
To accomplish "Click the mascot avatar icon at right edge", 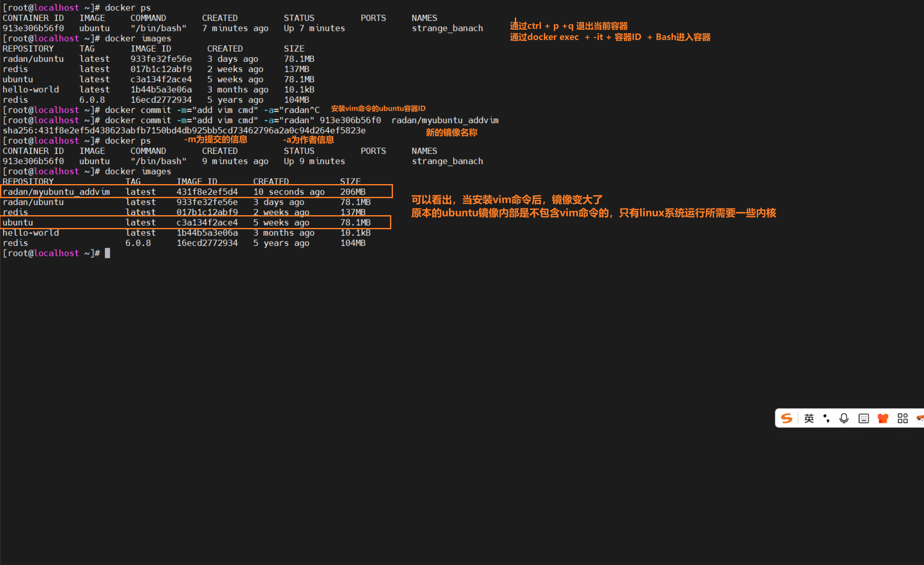I will click(x=920, y=418).
